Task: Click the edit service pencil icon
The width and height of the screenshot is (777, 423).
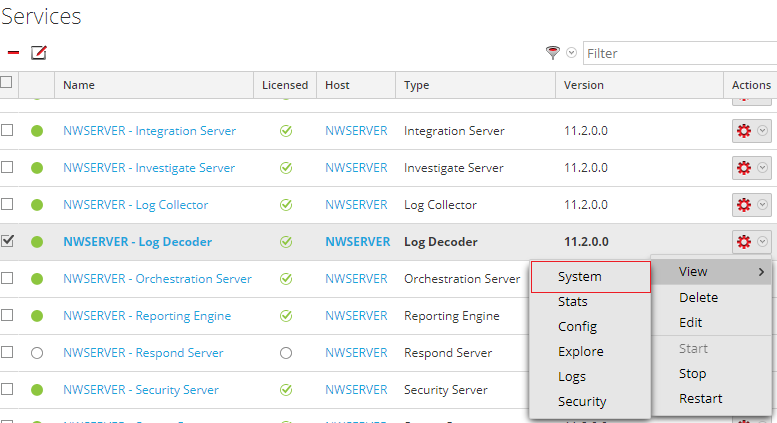Action: tap(39, 53)
